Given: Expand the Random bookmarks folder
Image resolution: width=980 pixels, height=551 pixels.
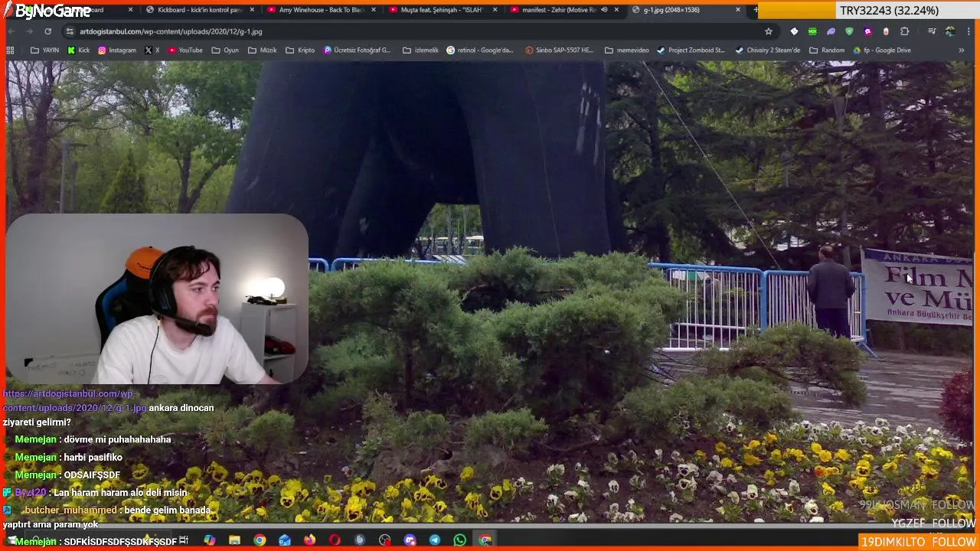Looking at the screenshot, I should 826,51.
